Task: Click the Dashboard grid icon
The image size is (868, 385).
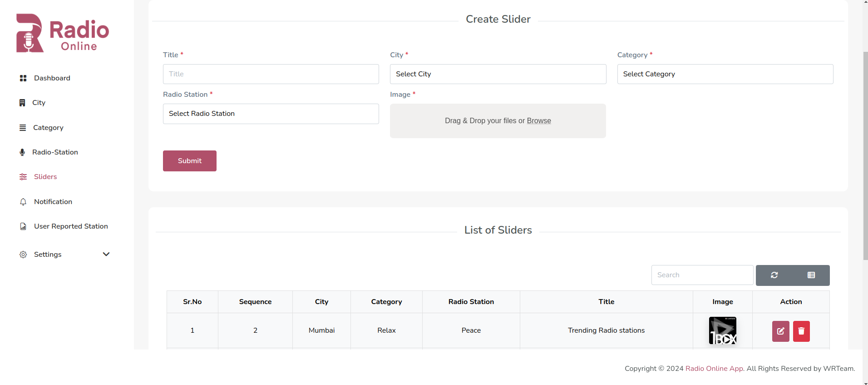Action: (x=23, y=78)
